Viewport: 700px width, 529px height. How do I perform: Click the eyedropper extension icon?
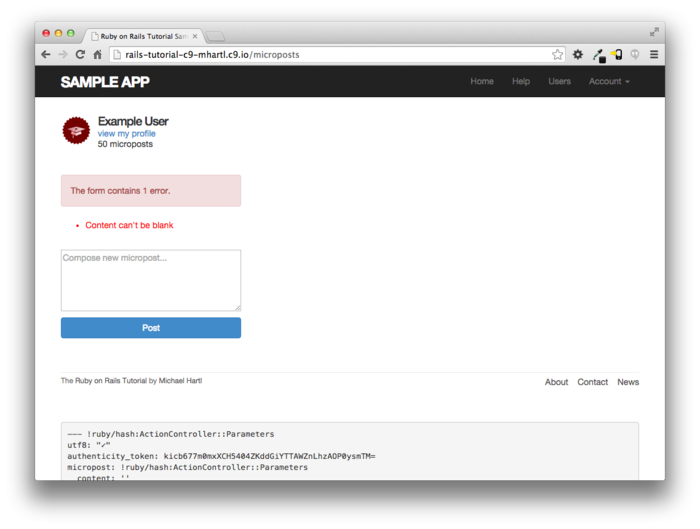click(x=599, y=55)
